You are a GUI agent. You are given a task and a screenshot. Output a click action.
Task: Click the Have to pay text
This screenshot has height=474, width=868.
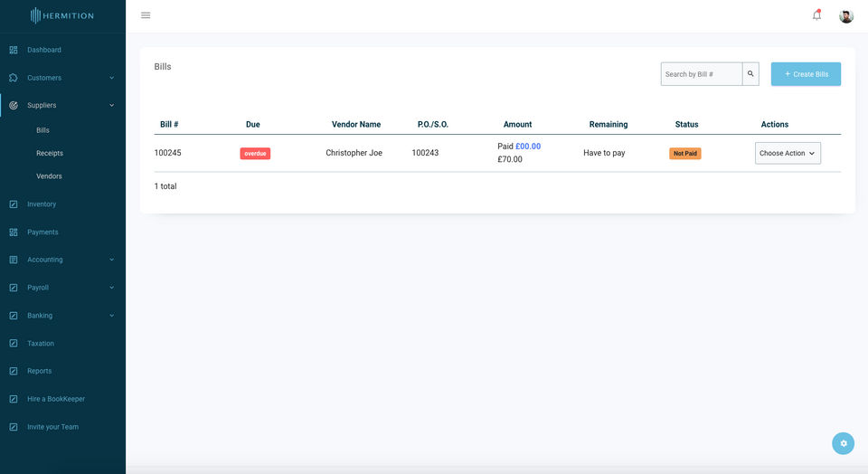pyautogui.click(x=604, y=153)
